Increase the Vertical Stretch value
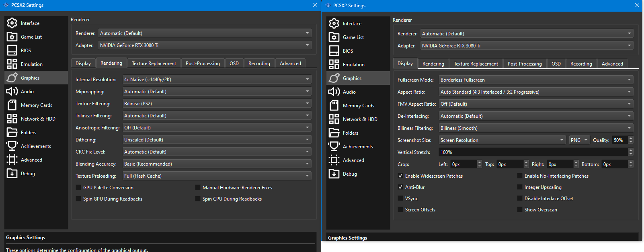Screen dimensions: 644x252 pyautogui.click(x=631, y=150)
